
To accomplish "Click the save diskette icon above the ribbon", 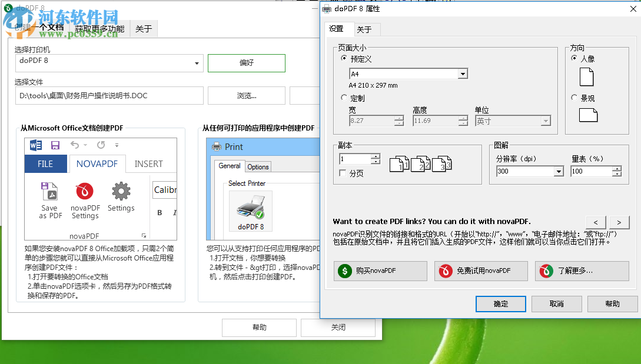I will tap(55, 145).
